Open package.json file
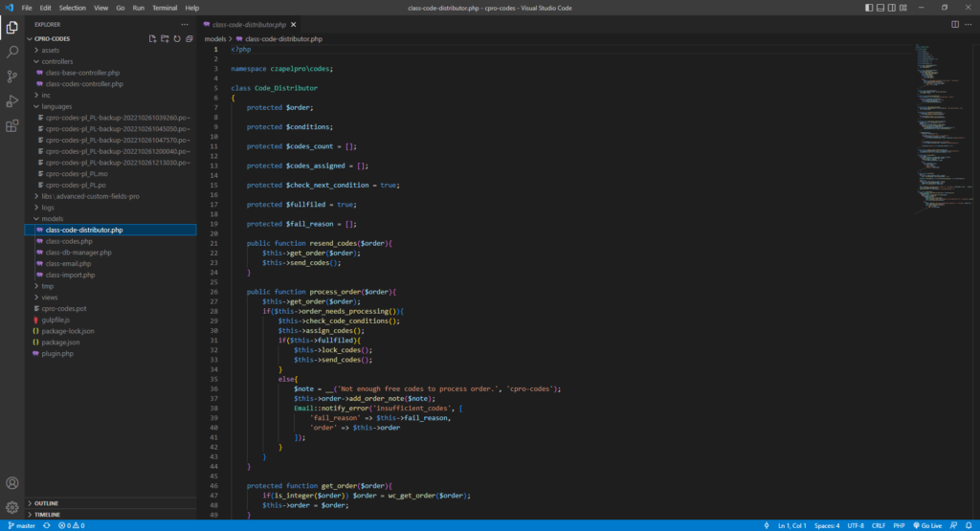The width and height of the screenshot is (980, 531). (x=60, y=343)
